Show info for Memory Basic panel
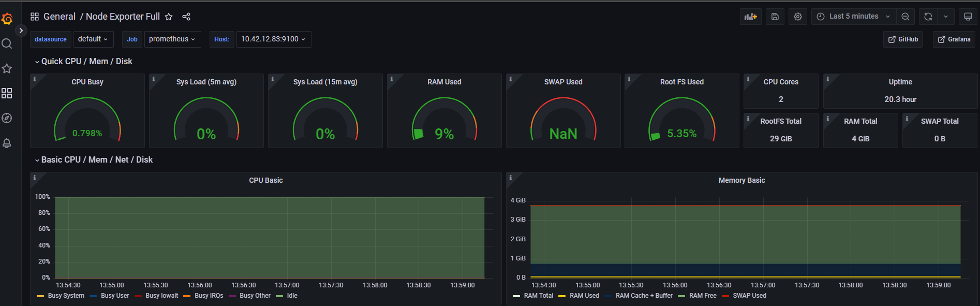980x306 pixels. pos(511,178)
